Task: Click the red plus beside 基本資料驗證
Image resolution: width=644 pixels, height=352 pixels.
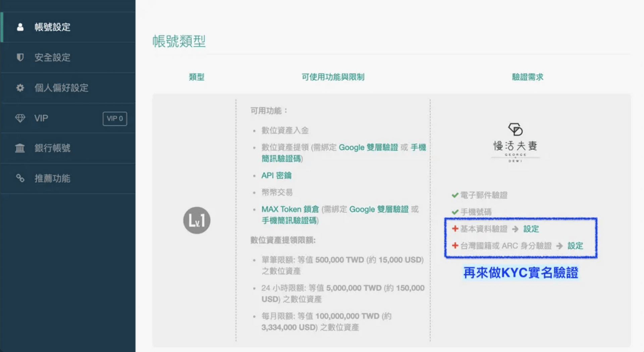Action: click(455, 229)
